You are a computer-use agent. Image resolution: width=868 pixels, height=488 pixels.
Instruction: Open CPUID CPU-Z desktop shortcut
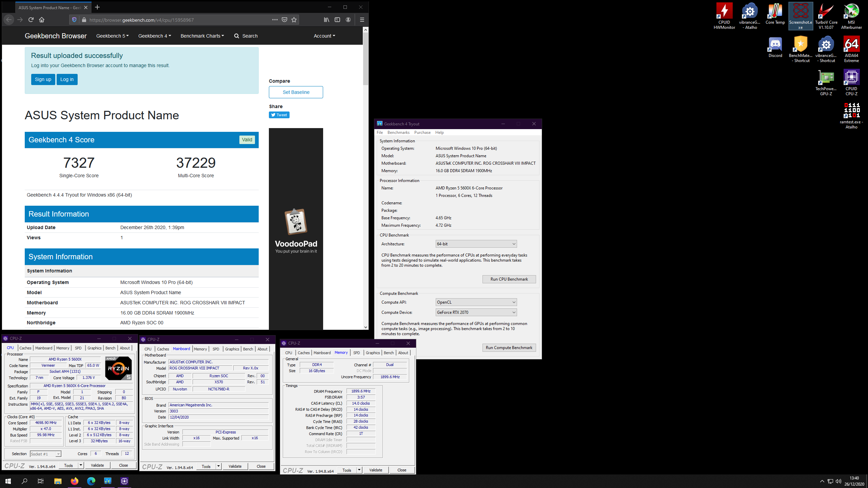pyautogui.click(x=851, y=83)
